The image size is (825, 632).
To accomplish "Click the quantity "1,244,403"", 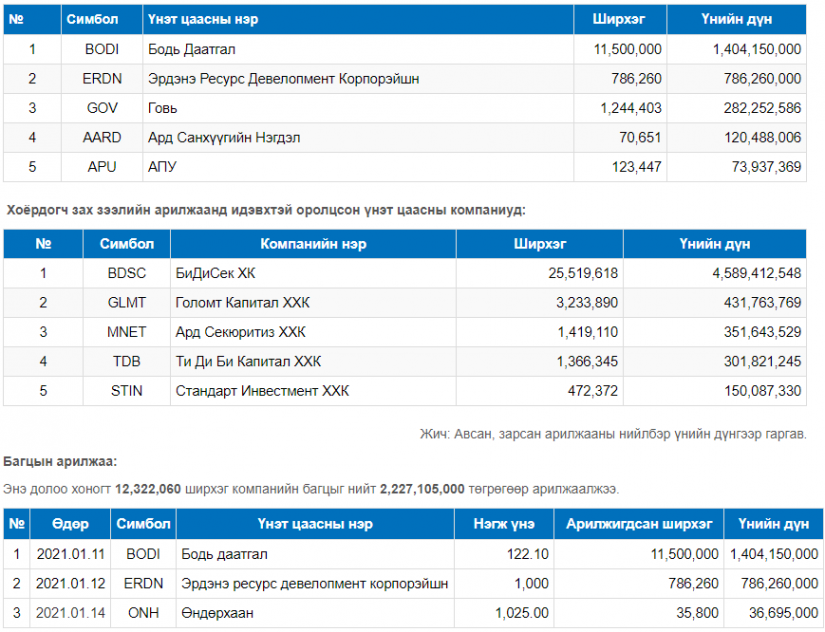I will pyautogui.click(x=631, y=108).
